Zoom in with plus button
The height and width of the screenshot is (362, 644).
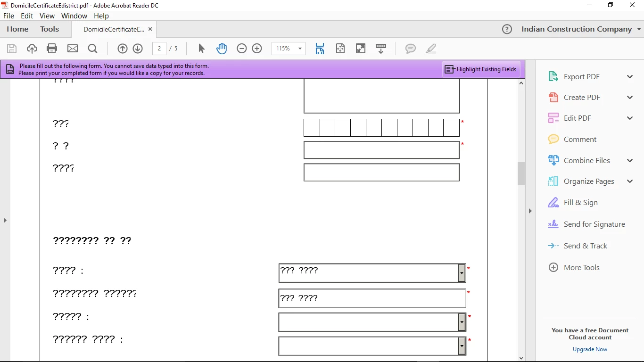pos(257,49)
